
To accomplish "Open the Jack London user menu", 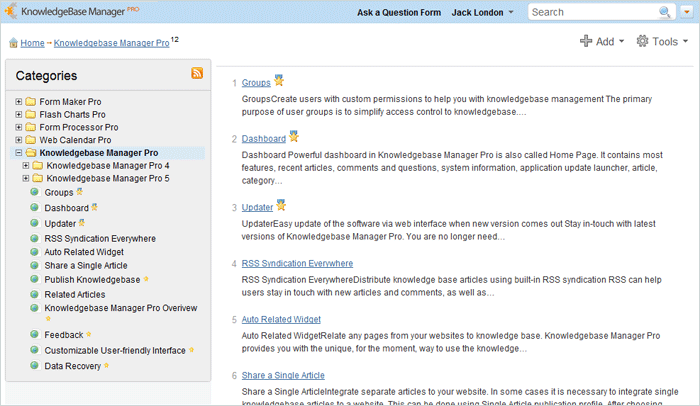I will pos(483,13).
